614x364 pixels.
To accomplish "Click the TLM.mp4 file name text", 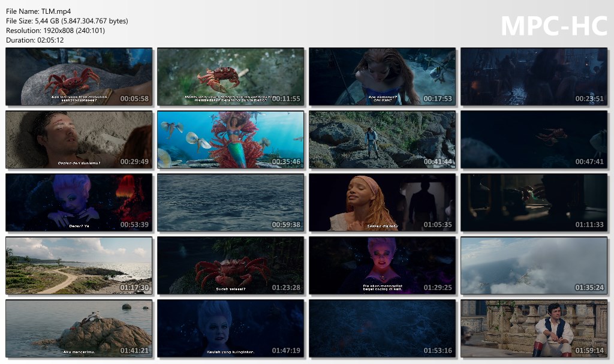I will pyautogui.click(x=37, y=10).
